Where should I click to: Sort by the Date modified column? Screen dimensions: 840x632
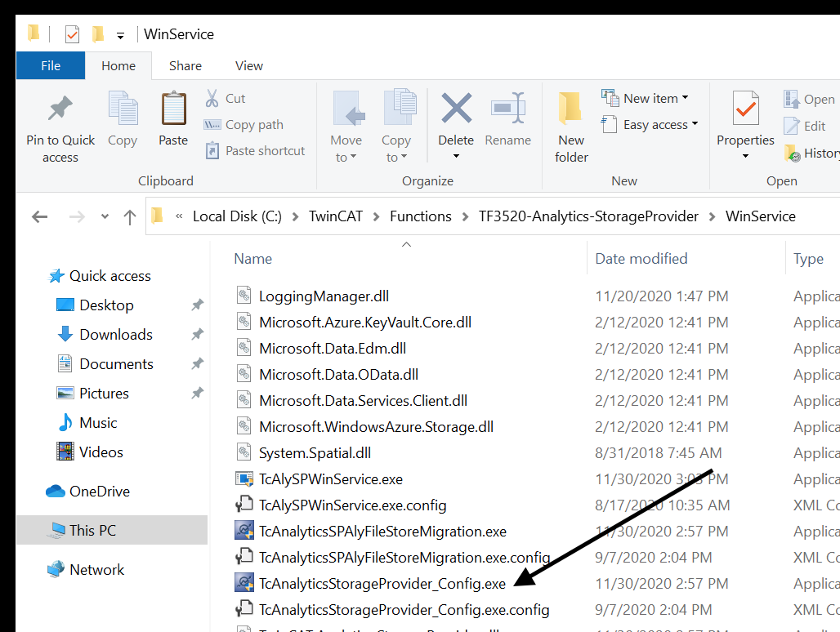coord(641,259)
